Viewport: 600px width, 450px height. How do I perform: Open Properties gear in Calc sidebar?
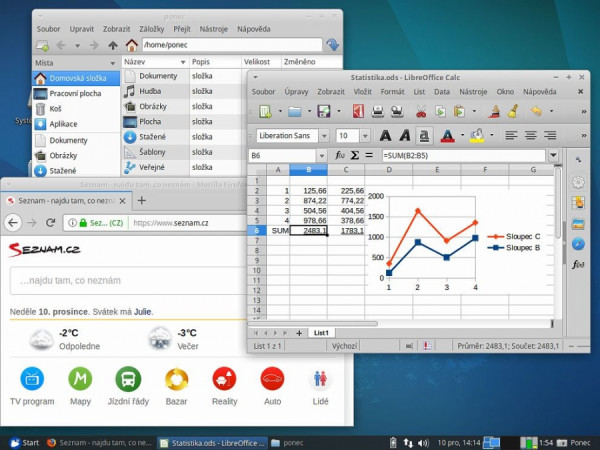[x=578, y=183]
